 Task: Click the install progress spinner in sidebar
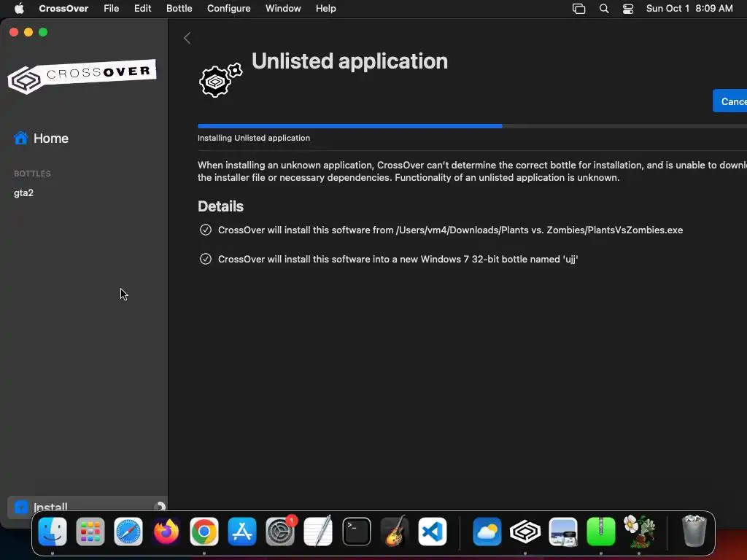[160, 507]
